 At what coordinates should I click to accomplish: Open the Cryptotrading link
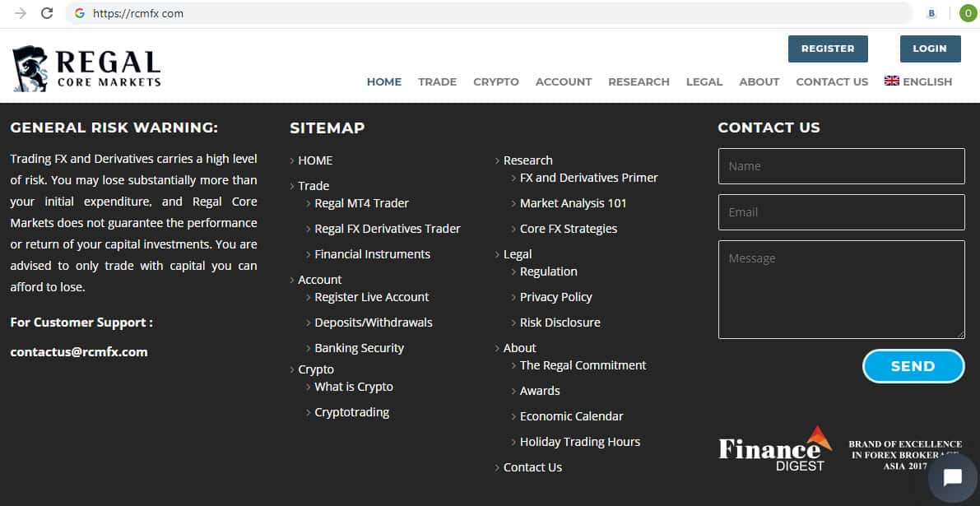click(352, 412)
